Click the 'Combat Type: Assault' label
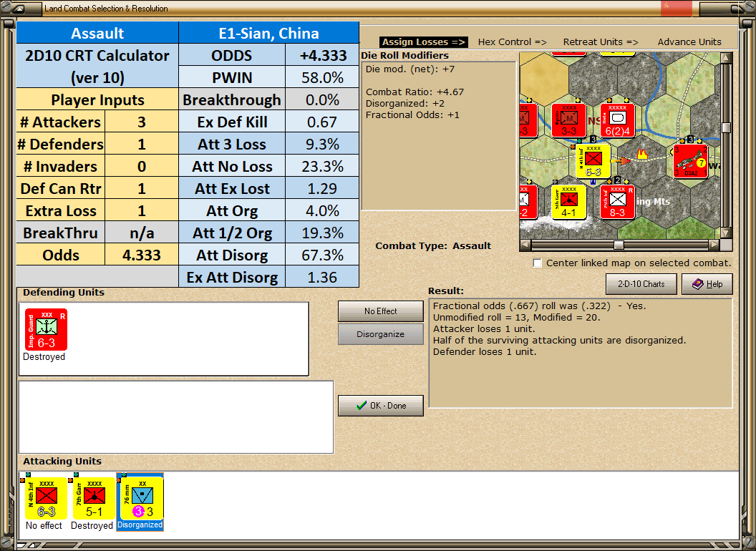Viewport: 756px width, 551px height. coord(433,246)
